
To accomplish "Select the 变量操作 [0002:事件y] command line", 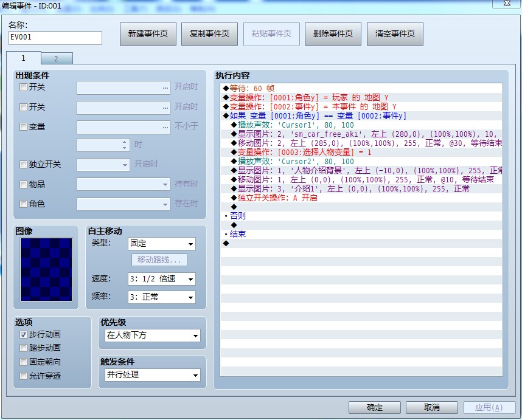I will click(361, 107).
